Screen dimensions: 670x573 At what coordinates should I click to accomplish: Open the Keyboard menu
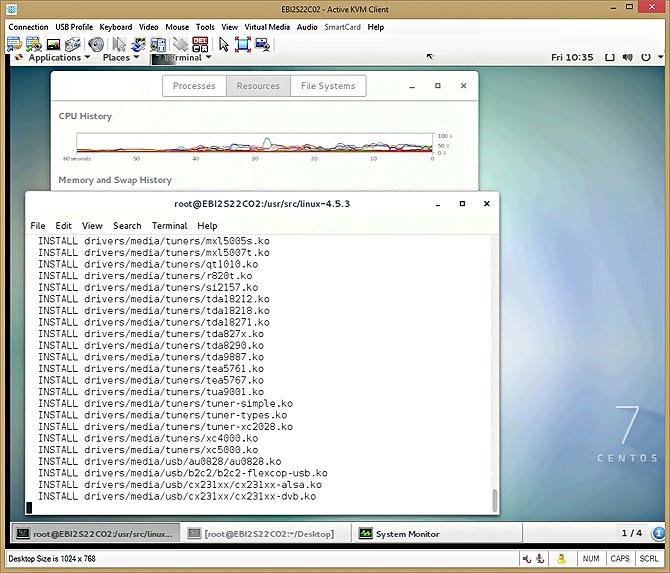click(x=116, y=27)
